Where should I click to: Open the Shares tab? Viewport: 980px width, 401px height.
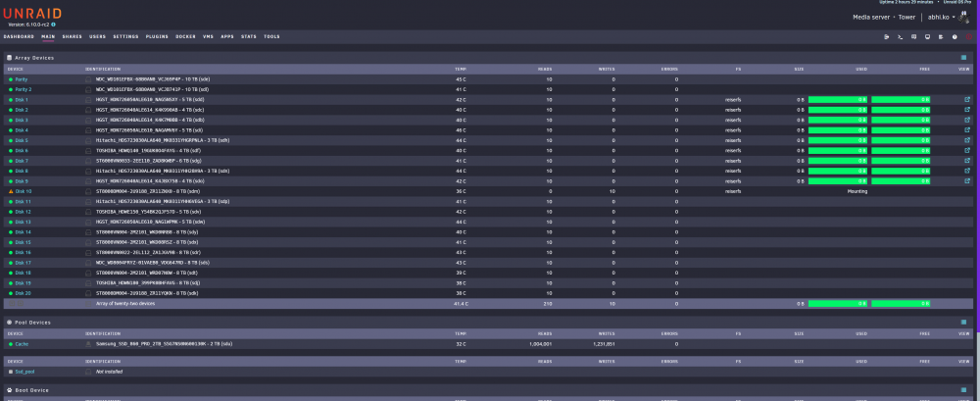[x=72, y=37]
